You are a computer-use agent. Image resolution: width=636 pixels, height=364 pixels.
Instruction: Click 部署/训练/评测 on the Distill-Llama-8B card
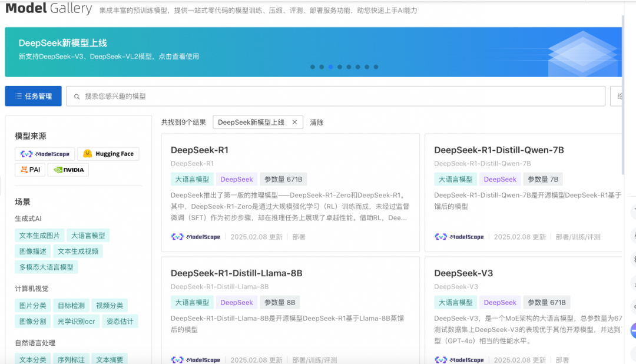click(314, 360)
